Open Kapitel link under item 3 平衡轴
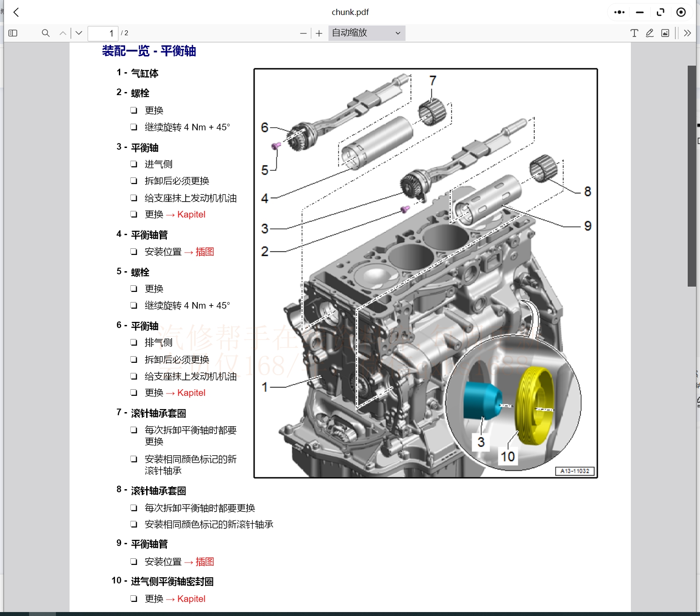The height and width of the screenshot is (616, 700). pos(191,214)
